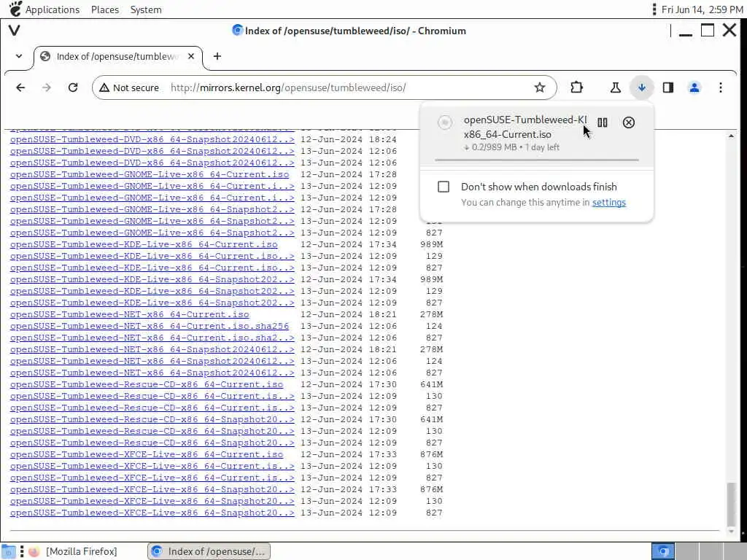Reload the current page
Image resolution: width=747 pixels, height=560 pixels.
tap(73, 87)
